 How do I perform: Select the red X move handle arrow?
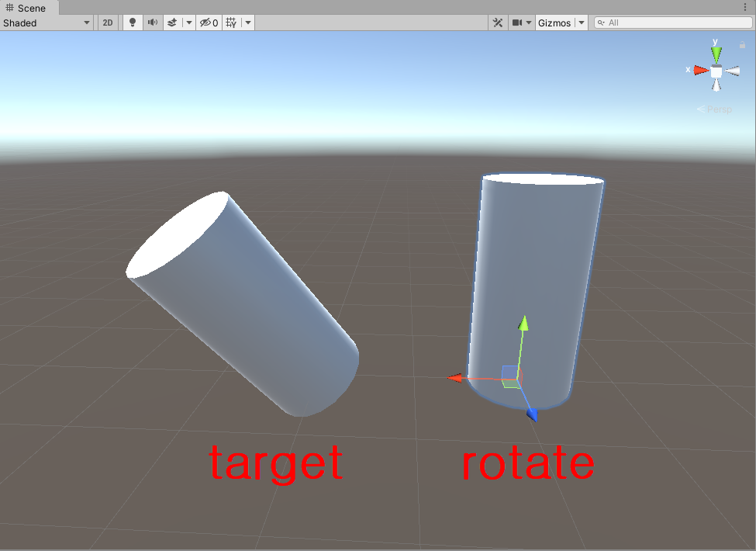pyautogui.click(x=454, y=378)
